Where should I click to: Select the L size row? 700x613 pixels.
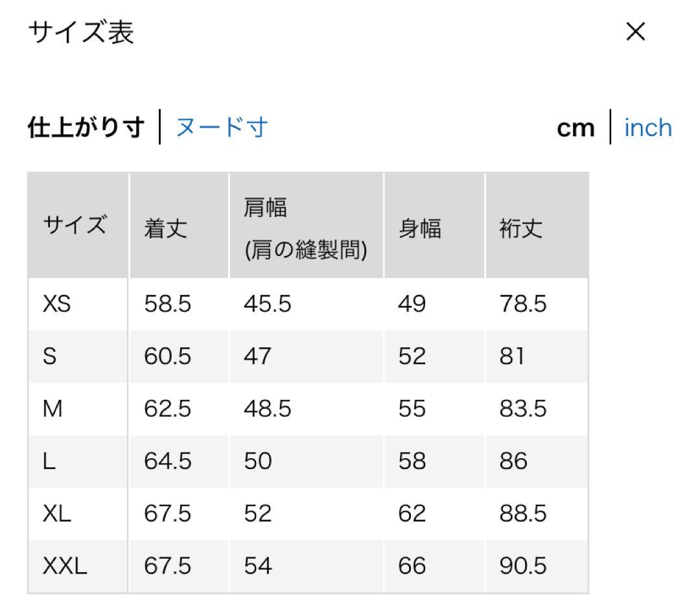[x=51, y=462]
